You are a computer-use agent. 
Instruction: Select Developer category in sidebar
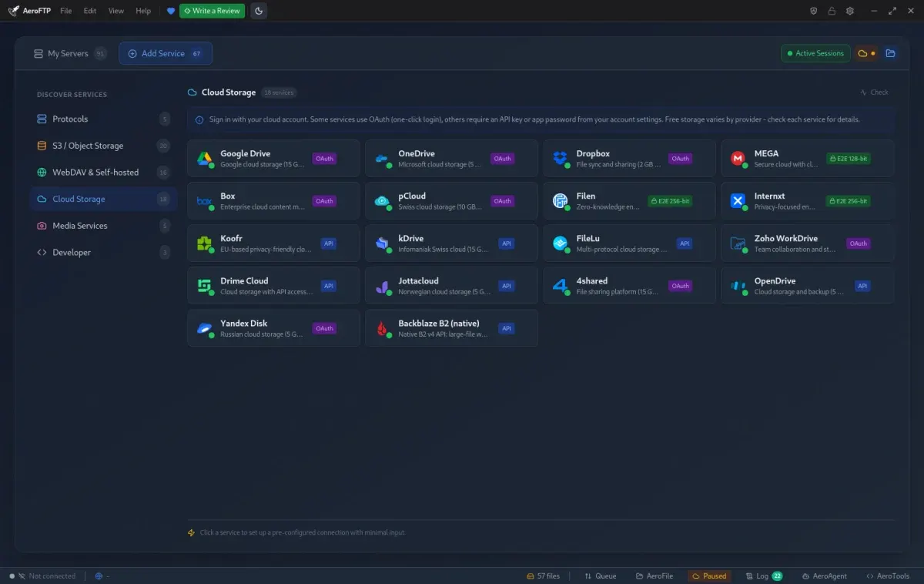[103, 253]
